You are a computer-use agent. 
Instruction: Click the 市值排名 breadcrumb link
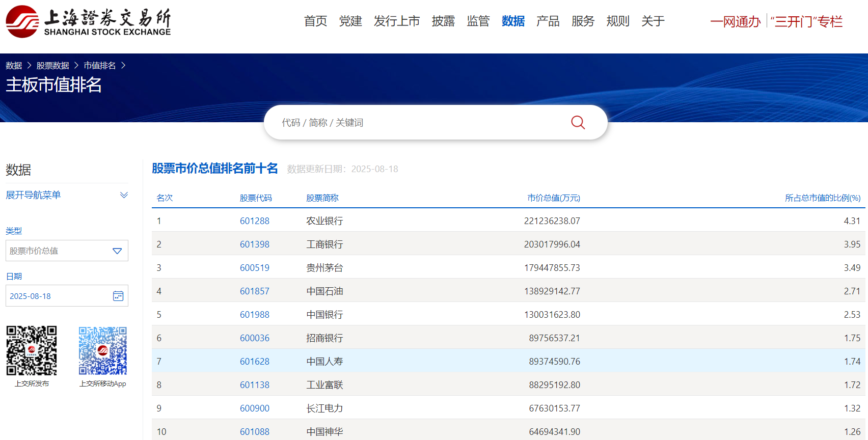point(100,66)
